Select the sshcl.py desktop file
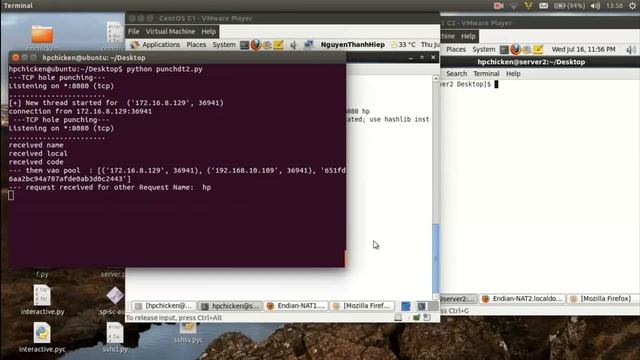Viewport: 640px width, 360px height. coord(115,338)
